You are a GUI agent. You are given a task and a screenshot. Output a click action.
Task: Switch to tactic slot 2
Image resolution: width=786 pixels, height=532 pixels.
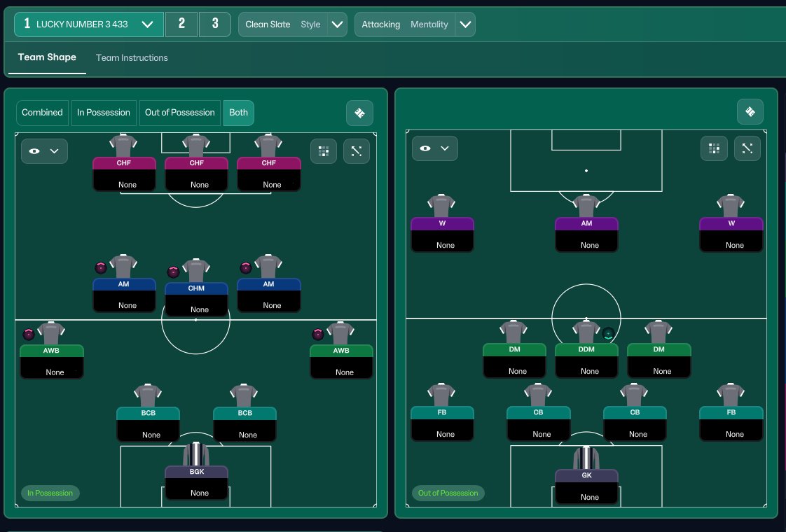pos(181,24)
